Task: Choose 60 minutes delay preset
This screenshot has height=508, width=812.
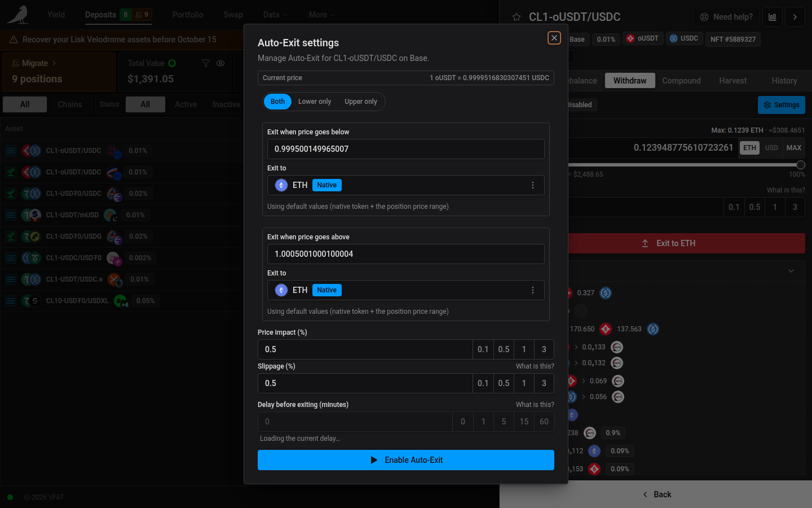Action: [x=544, y=422]
